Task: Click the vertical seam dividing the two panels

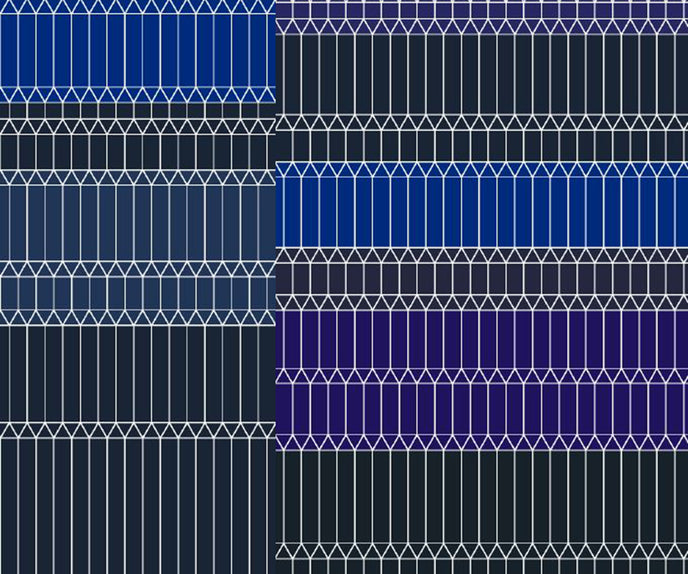Action: [x=276, y=287]
